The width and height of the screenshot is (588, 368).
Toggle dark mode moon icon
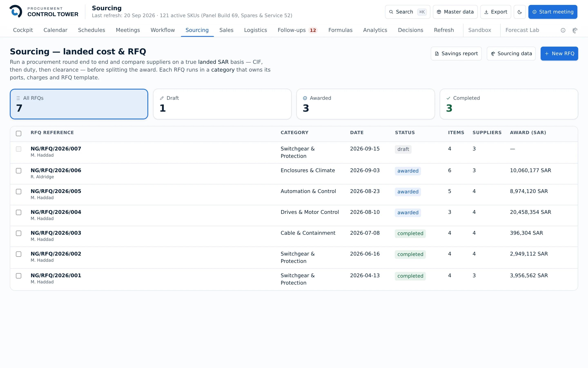(x=520, y=12)
